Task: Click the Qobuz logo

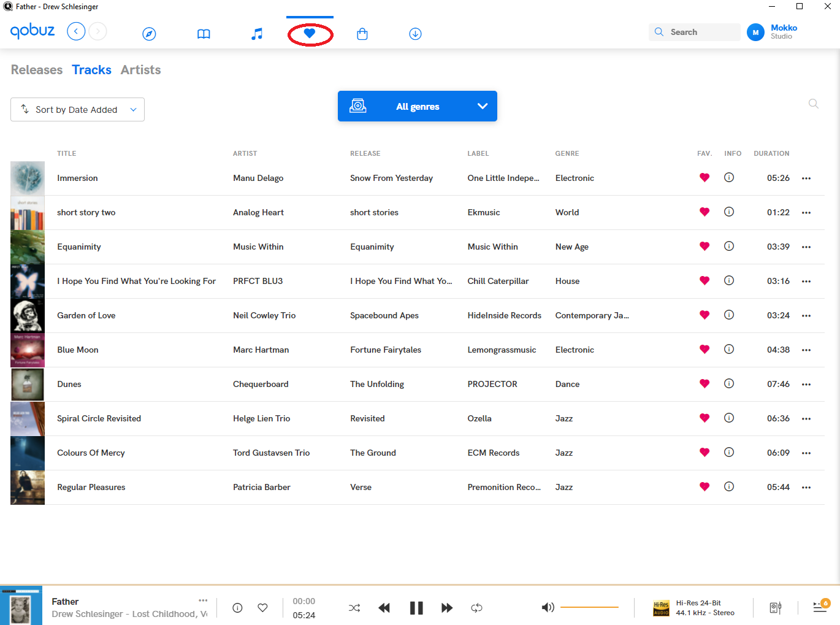Action: (x=32, y=31)
